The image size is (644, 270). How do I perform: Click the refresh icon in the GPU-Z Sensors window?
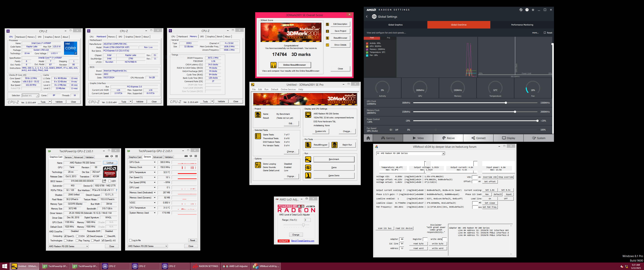[191, 156]
